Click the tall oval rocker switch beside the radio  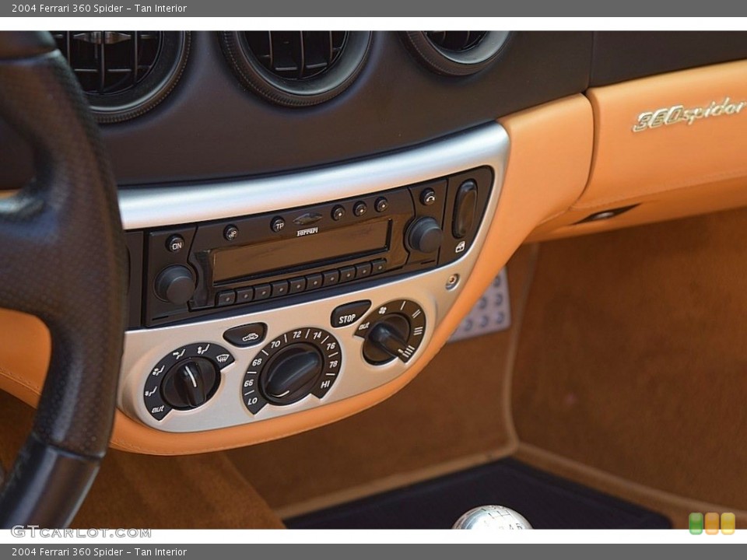click(465, 209)
